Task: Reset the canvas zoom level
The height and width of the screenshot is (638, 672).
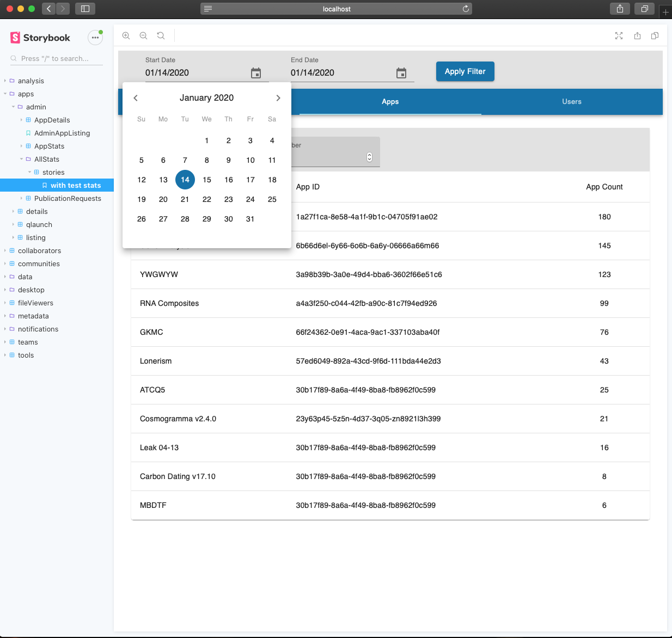Action: click(161, 35)
